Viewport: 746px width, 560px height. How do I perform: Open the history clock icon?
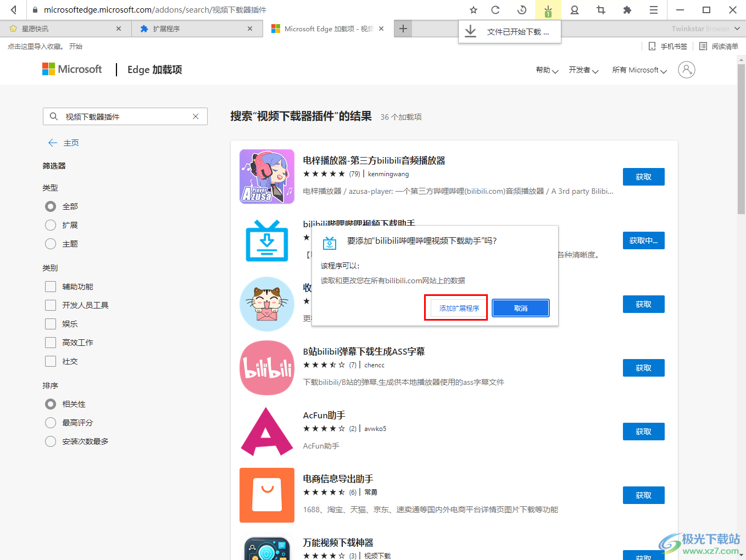pos(522,10)
